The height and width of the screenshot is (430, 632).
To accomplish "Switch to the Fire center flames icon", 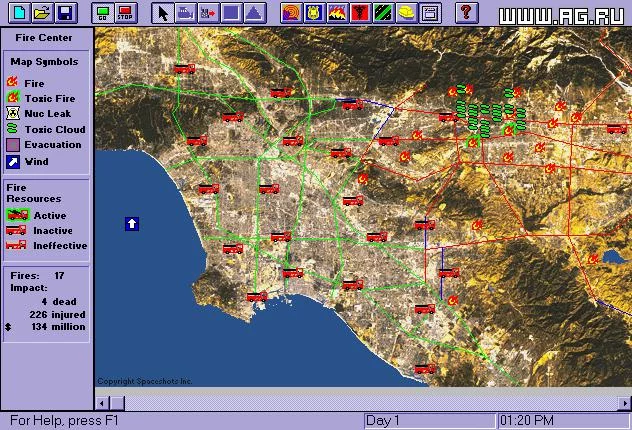I will [x=337, y=13].
